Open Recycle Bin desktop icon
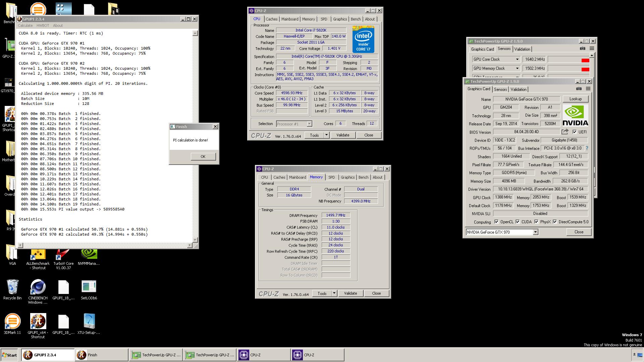644x362 pixels. tap(12, 290)
